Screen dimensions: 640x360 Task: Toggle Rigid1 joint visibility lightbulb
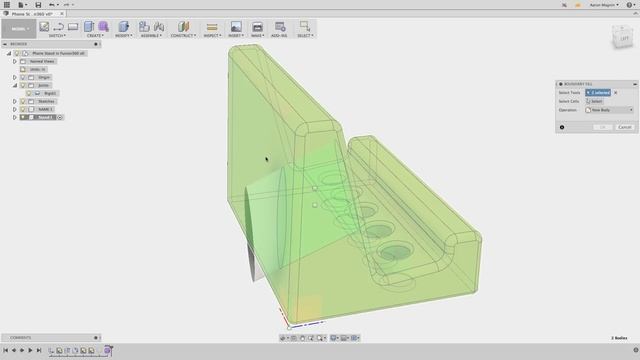[29, 93]
